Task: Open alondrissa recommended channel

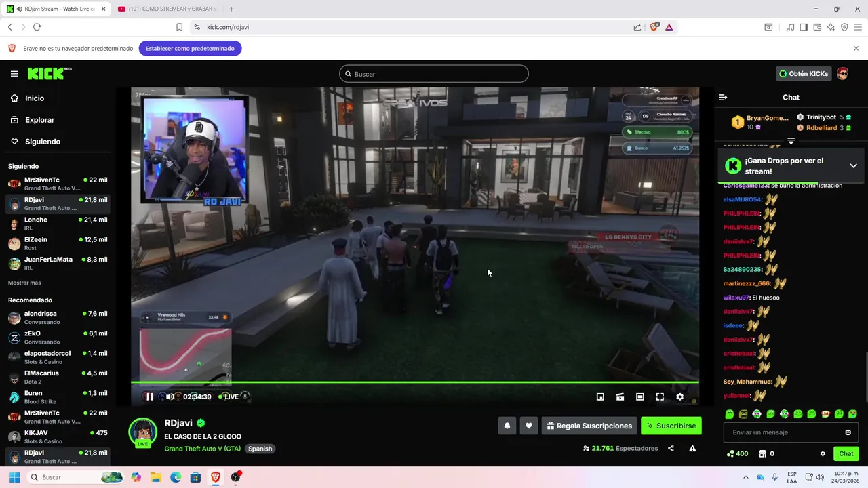Action: coord(57,318)
